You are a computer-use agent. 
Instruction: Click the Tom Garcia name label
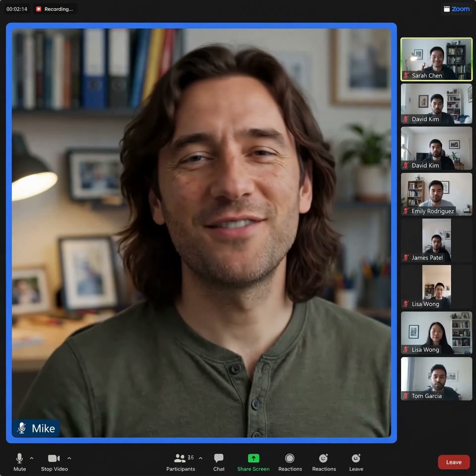(426, 396)
